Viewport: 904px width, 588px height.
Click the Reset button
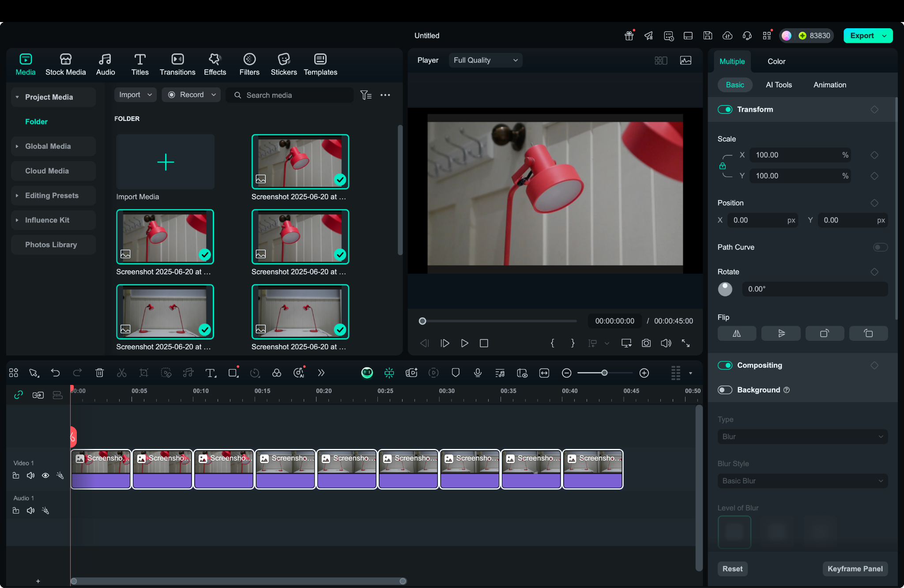point(732,569)
